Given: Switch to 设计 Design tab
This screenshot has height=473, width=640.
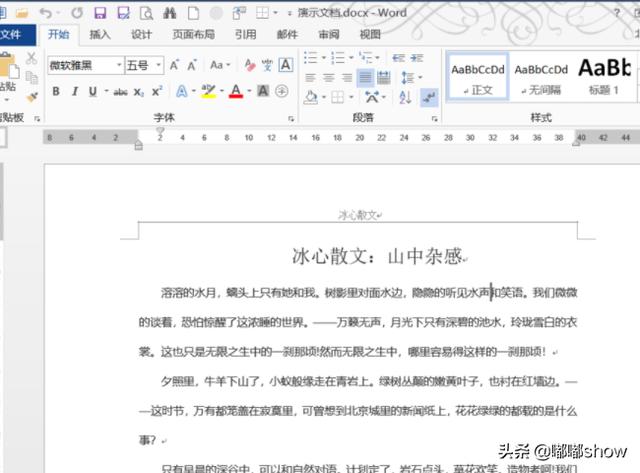Looking at the screenshot, I should click(141, 35).
